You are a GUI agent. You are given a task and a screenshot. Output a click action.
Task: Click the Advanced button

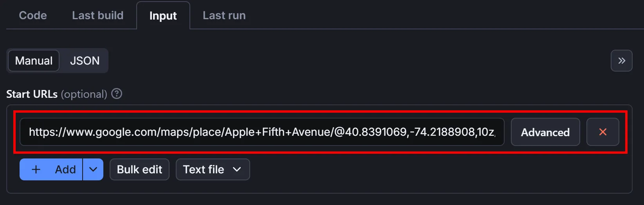(545, 132)
